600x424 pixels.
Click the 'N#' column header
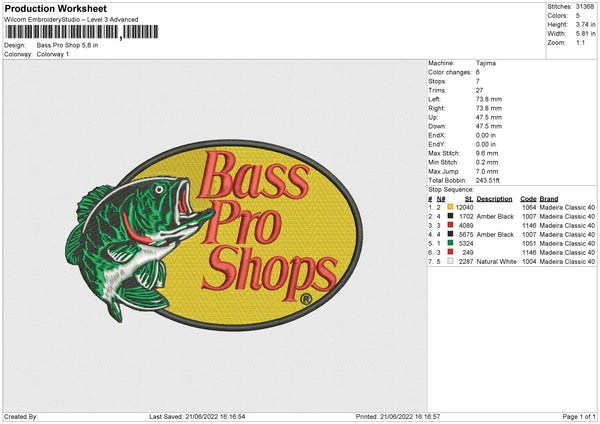[441, 199]
